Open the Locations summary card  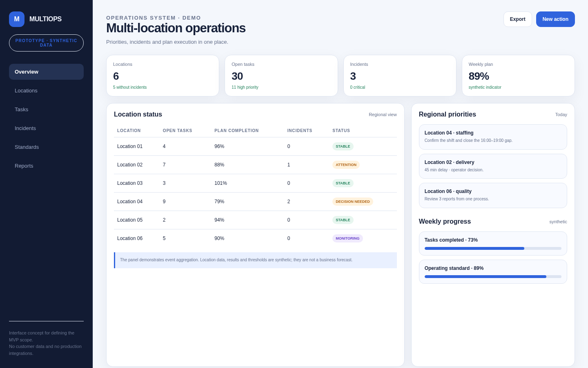tap(163, 76)
